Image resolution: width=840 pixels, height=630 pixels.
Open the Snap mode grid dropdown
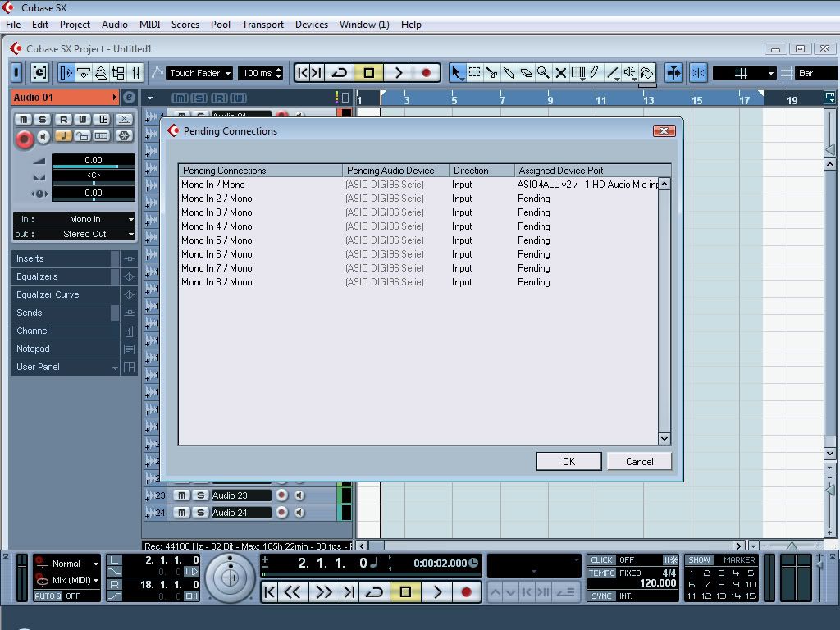[x=745, y=73]
